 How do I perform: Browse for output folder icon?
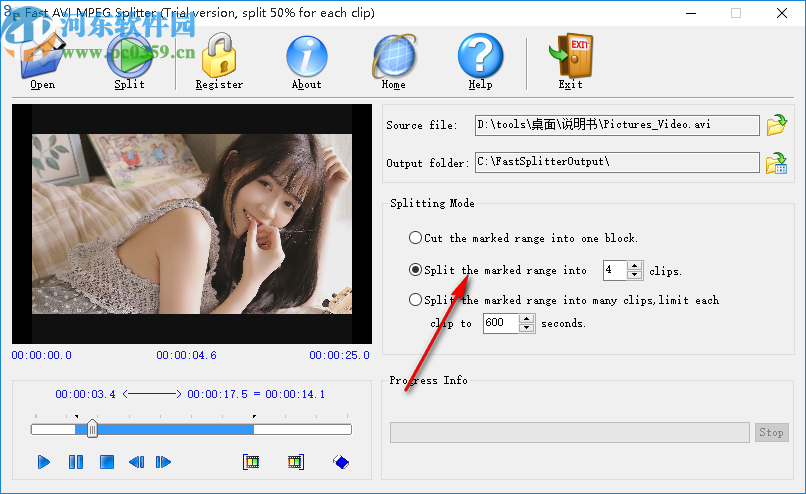click(x=777, y=163)
